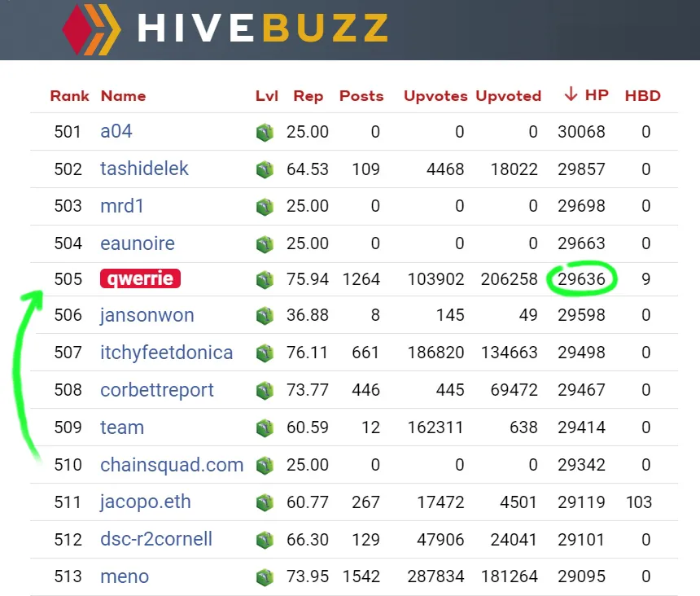Sort table by Lvl column header
Image resolution: width=700 pixels, height=596 pixels.
pos(267,96)
